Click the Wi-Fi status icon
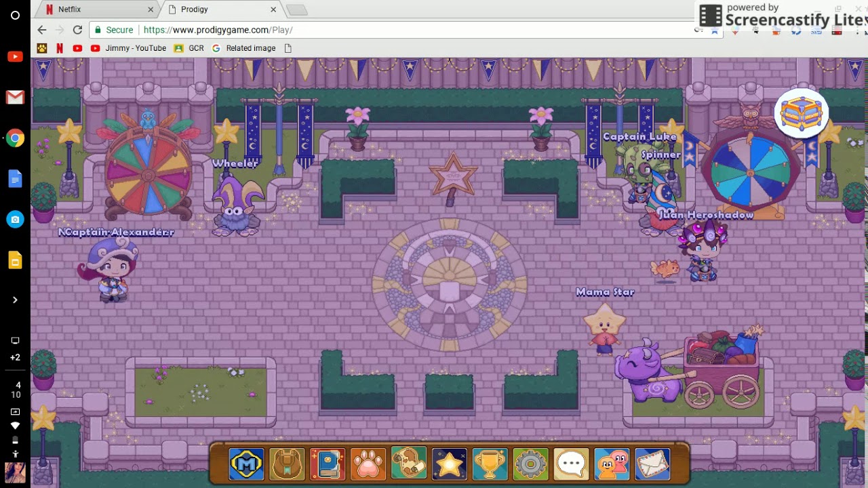The image size is (868, 488). pos(15,426)
